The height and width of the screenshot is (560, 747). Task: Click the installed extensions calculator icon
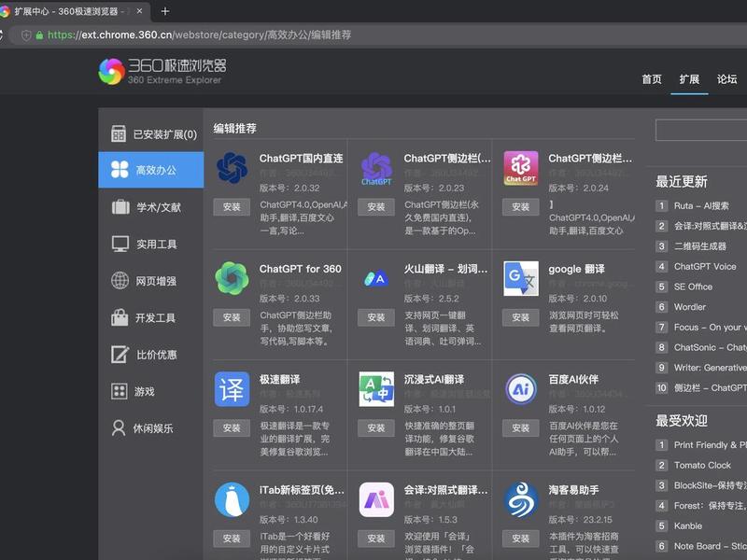tap(119, 133)
